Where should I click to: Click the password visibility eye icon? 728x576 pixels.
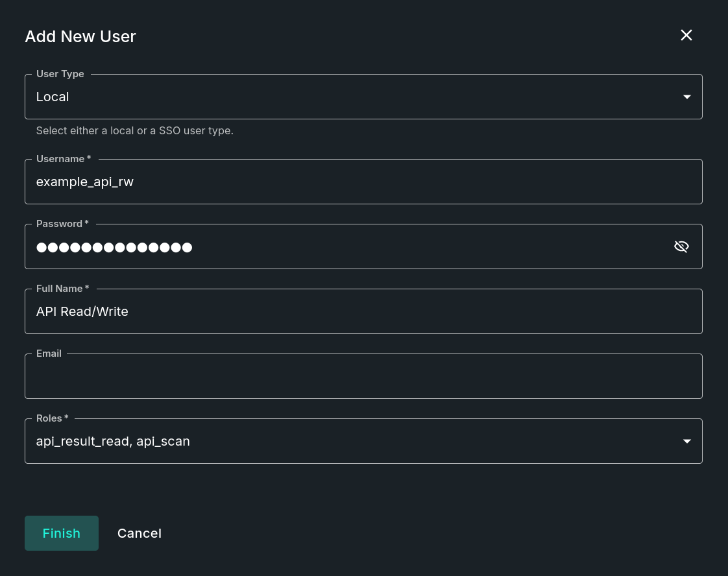[x=681, y=246]
